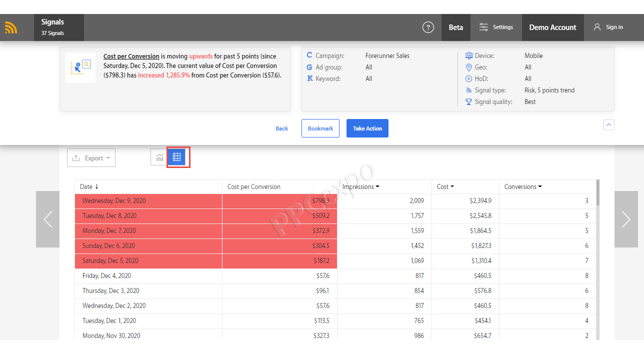This screenshot has width=644, height=354.
Task: Select the Friday, Dec 4, 2020 row
Action: [335, 276]
